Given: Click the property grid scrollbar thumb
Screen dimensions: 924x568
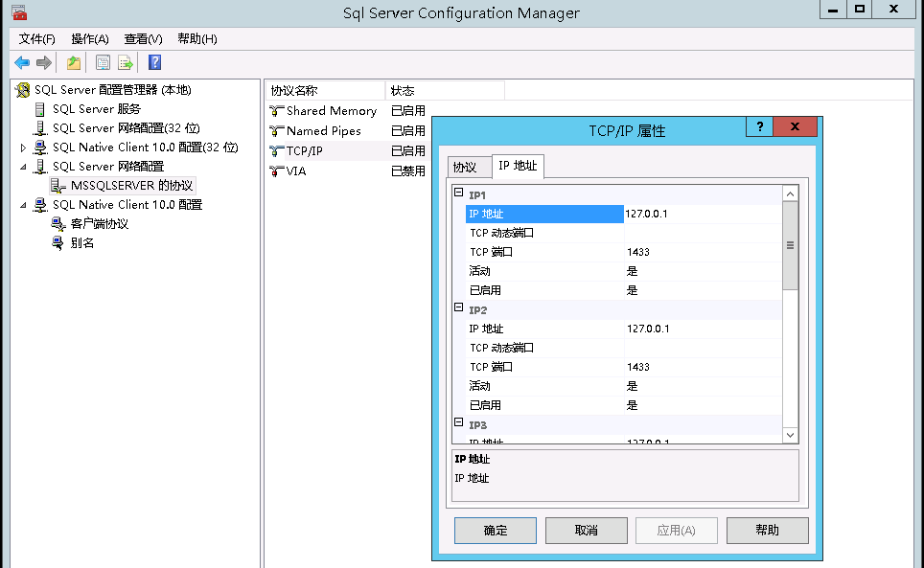Looking at the screenshot, I should [x=790, y=245].
